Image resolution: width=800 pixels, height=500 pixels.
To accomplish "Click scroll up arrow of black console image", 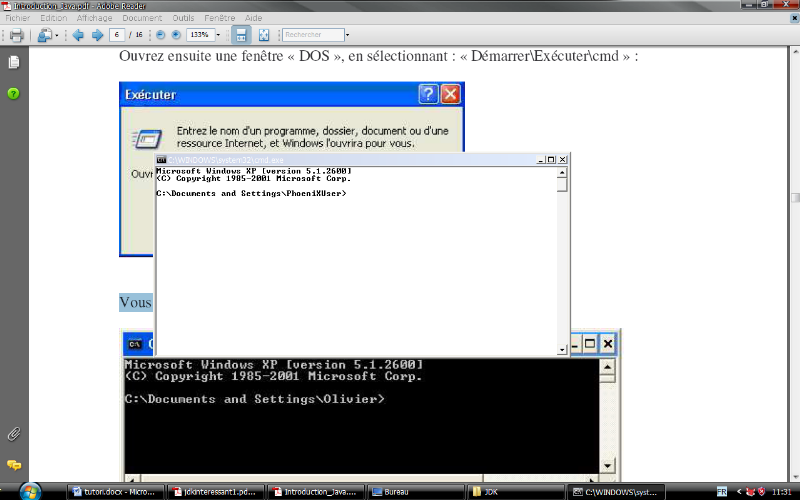I will coord(607,366).
